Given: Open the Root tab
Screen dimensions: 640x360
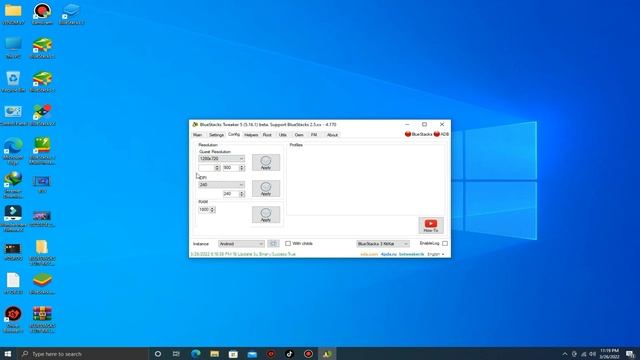Looking at the screenshot, I should tap(267, 135).
